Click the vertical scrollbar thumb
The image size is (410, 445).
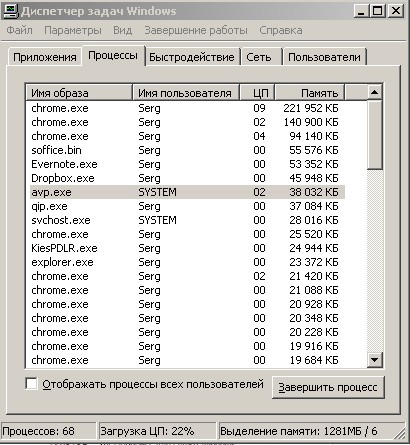(374, 134)
